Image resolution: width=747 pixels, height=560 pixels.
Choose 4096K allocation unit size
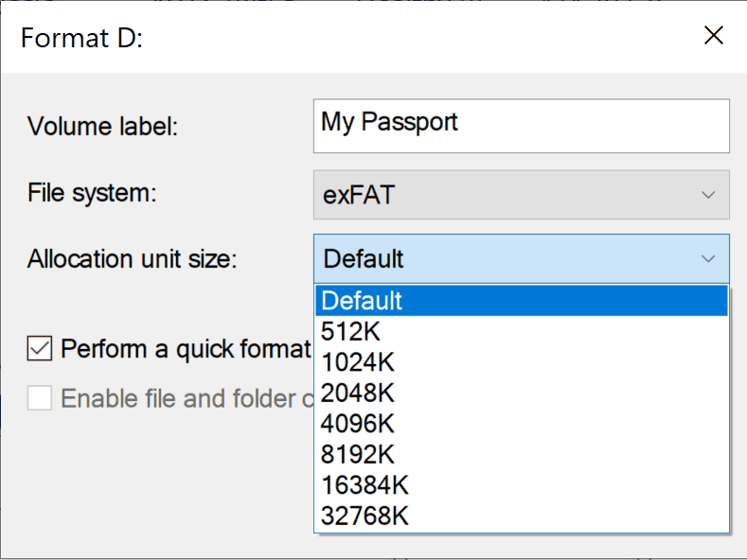pyautogui.click(x=521, y=424)
